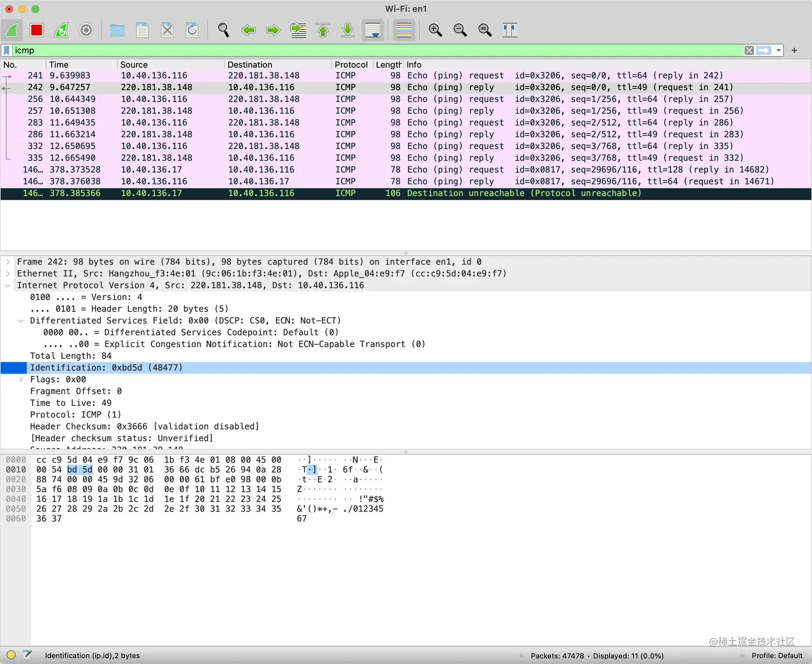Reset text to normal size
812x664 pixels.
[x=485, y=30]
